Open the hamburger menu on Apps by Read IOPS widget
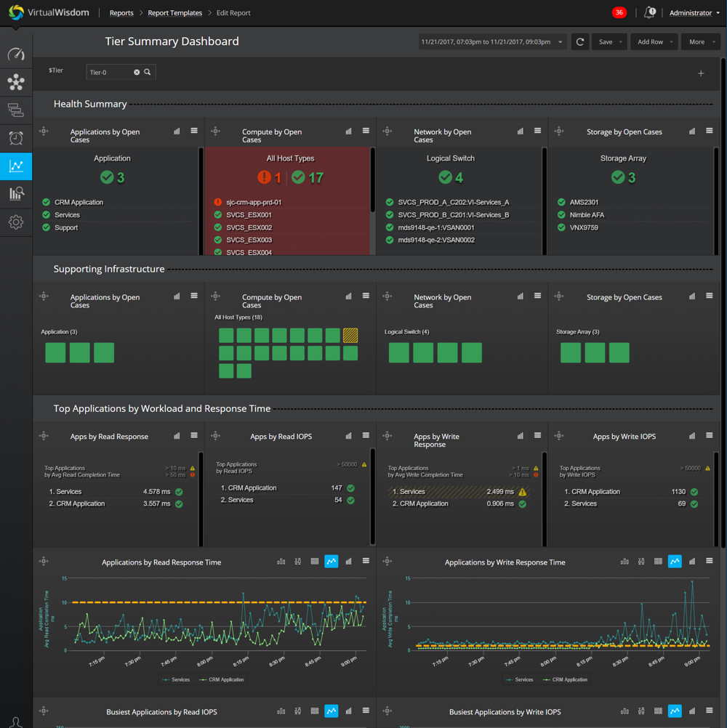Screen dimensions: 727x728 [x=366, y=436]
